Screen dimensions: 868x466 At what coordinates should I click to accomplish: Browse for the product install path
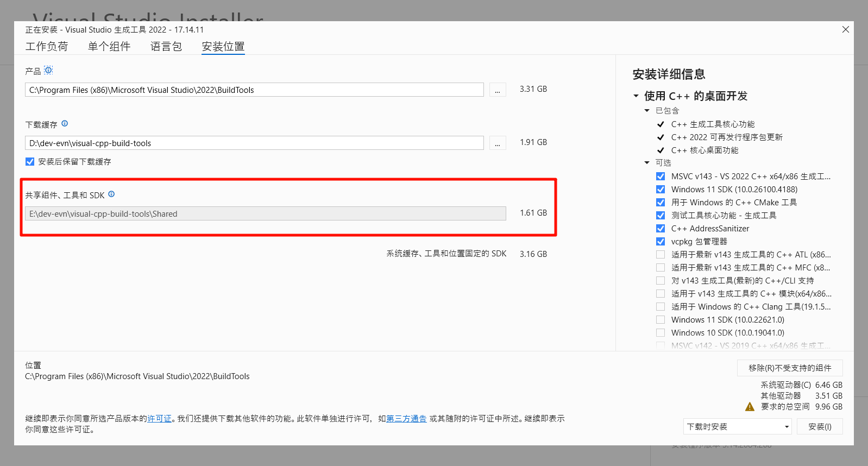click(498, 90)
